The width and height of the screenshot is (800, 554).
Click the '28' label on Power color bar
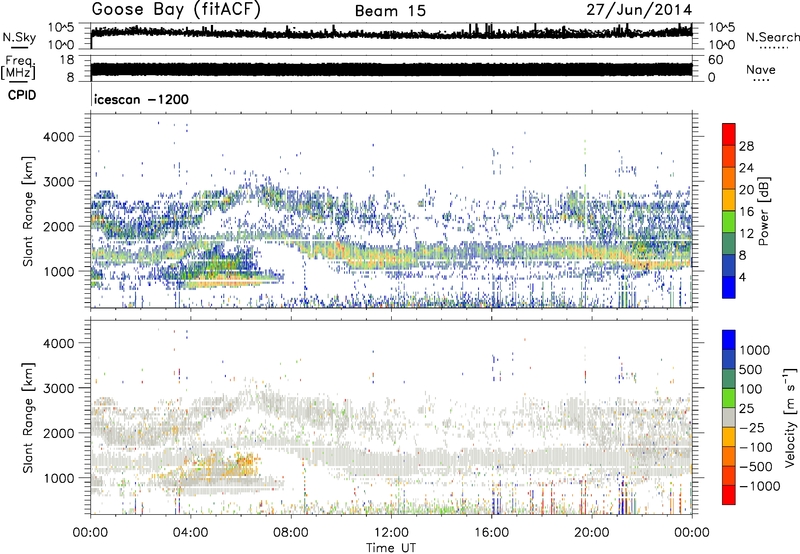[x=746, y=146]
